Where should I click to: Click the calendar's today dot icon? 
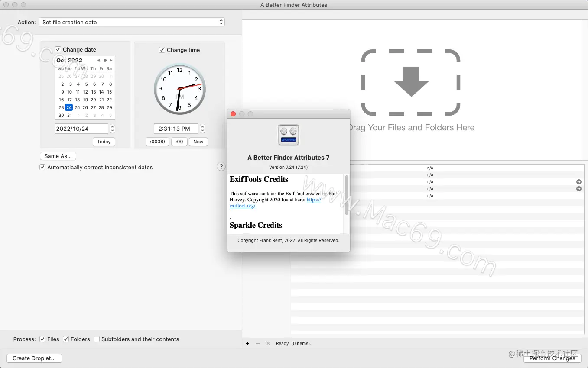click(x=105, y=61)
